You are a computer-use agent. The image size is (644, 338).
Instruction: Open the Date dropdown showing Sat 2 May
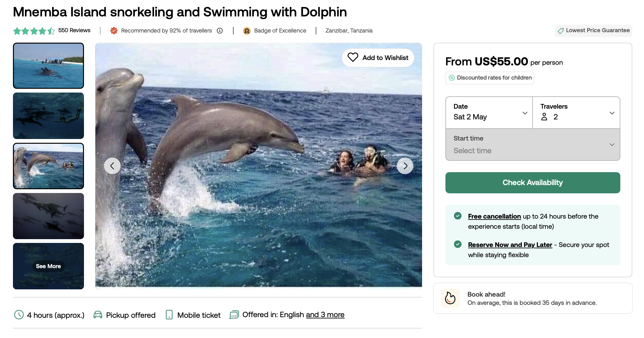pos(489,112)
